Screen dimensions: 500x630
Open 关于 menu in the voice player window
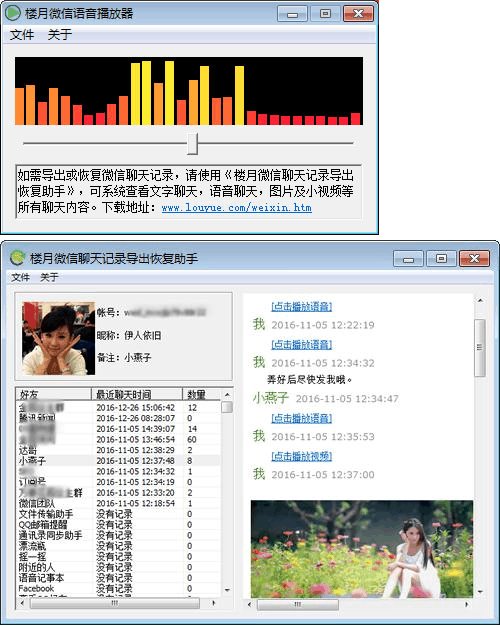coord(59,35)
